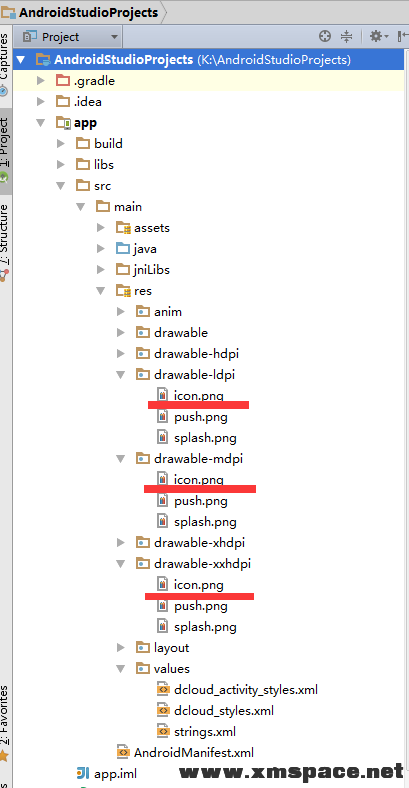Expand the jniLibs folder arrow

pyautogui.click(x=101, y=270)
